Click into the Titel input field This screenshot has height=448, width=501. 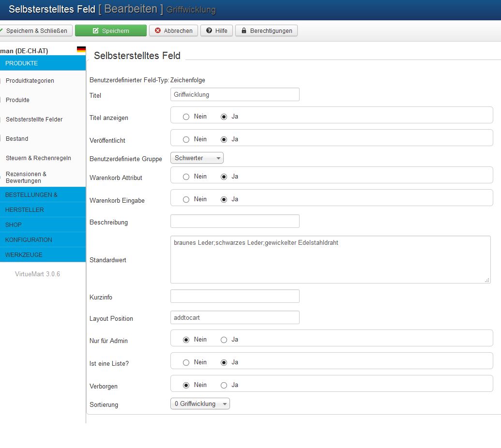point(235,95)
